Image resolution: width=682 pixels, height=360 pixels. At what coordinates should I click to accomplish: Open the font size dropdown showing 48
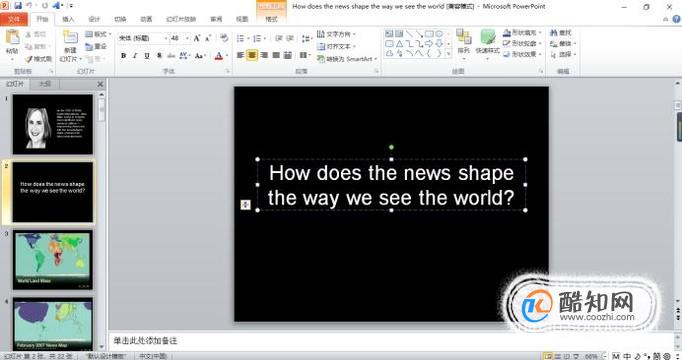click(180, 38)
